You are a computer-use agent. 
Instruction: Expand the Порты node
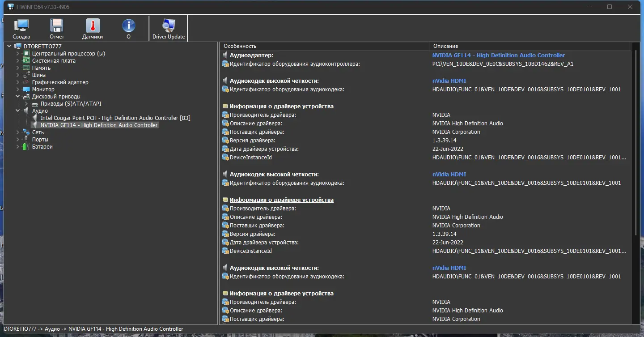18,139
